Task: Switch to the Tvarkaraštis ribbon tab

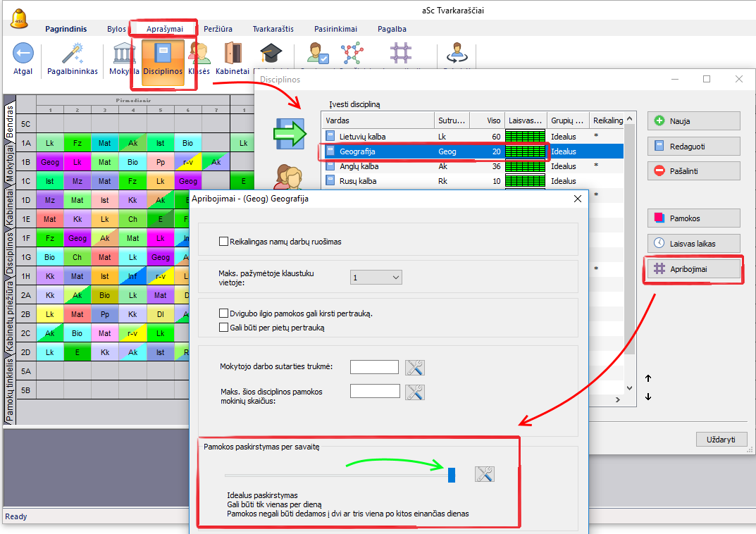Action: (x=273, y=29)
